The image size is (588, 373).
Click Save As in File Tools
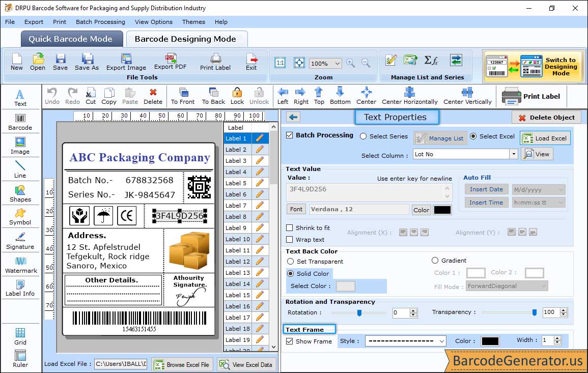point(87,62)
